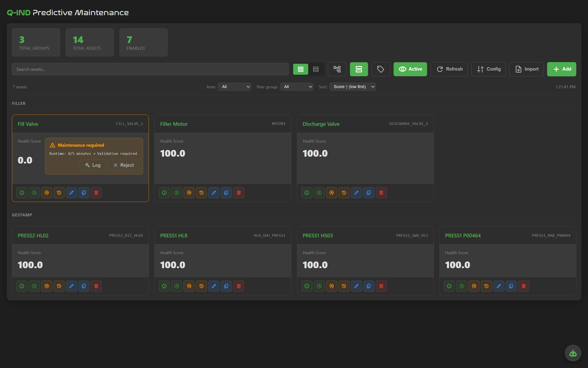Switch to grid card view
The image size is (588, 368).
point(301,69)
